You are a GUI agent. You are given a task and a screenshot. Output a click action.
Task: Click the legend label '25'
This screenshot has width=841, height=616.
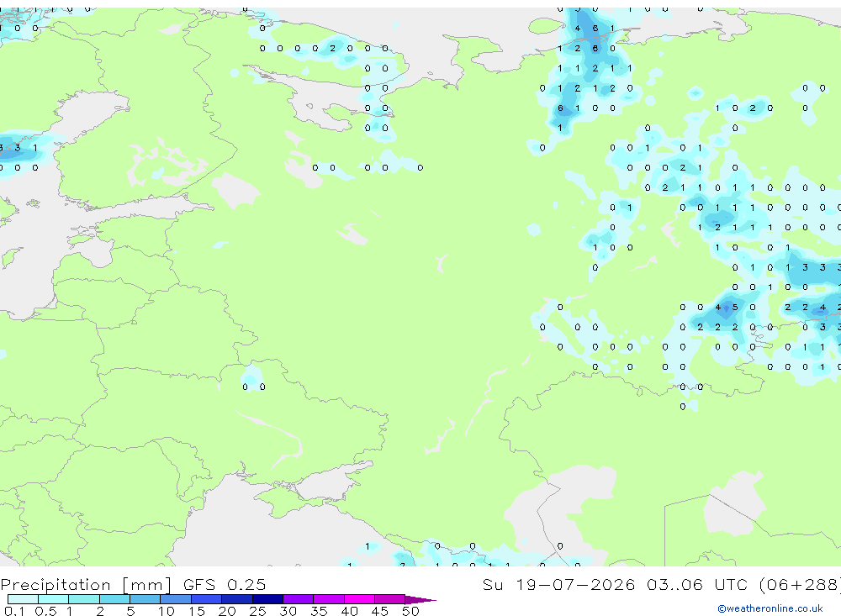(257, 611)
